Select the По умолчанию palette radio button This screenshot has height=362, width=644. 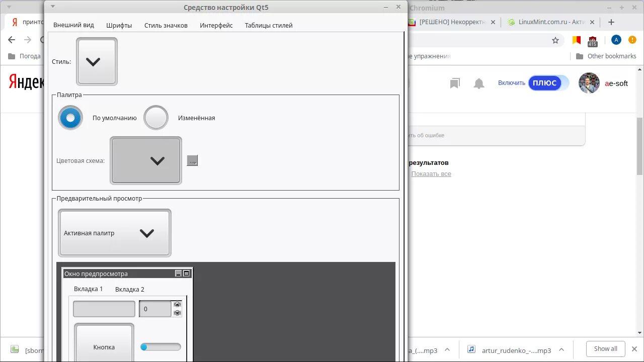click(70, 117)
